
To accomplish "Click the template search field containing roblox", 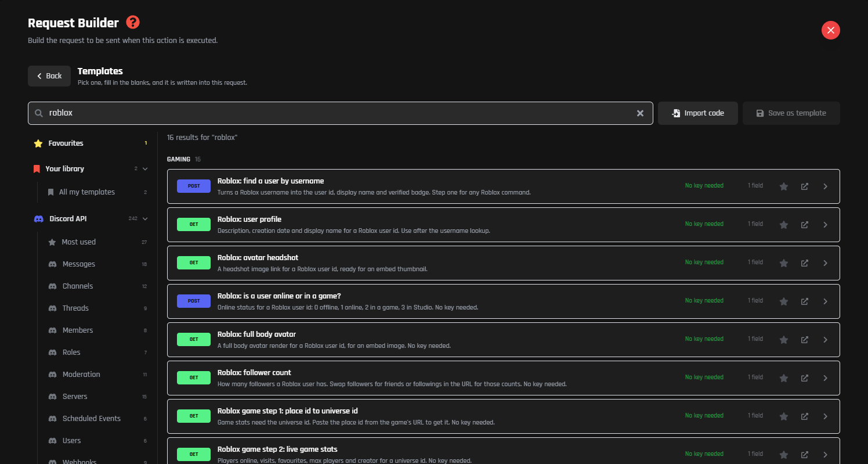I will pos(340,113).
